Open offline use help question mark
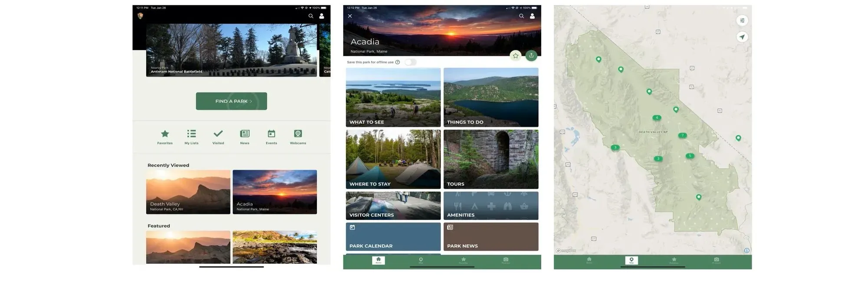 [x=398, y=62]
